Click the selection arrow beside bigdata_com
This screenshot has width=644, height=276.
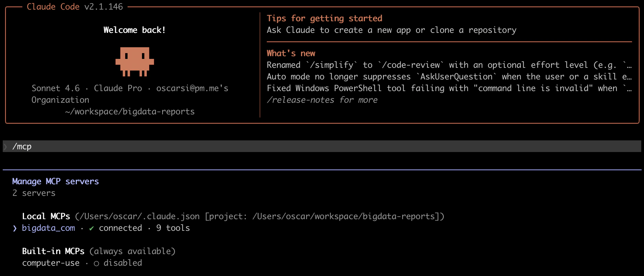point(15,228)
